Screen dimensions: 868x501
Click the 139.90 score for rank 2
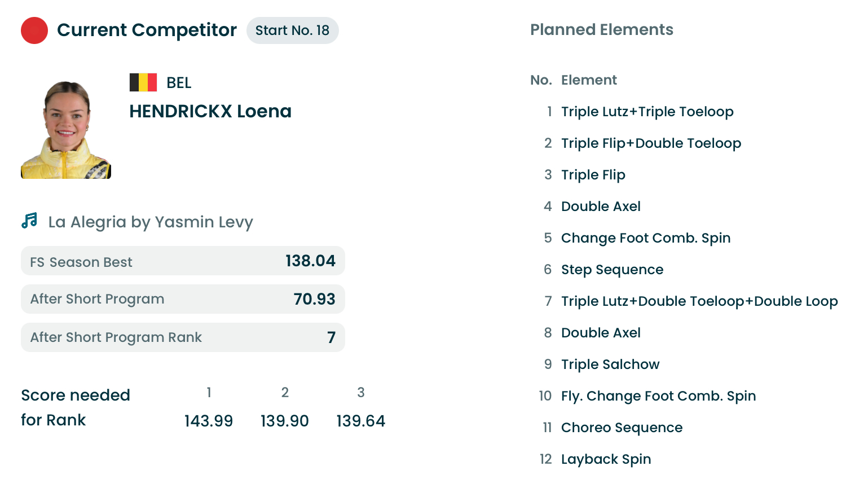pyautogui.click(x=285, y=421)
